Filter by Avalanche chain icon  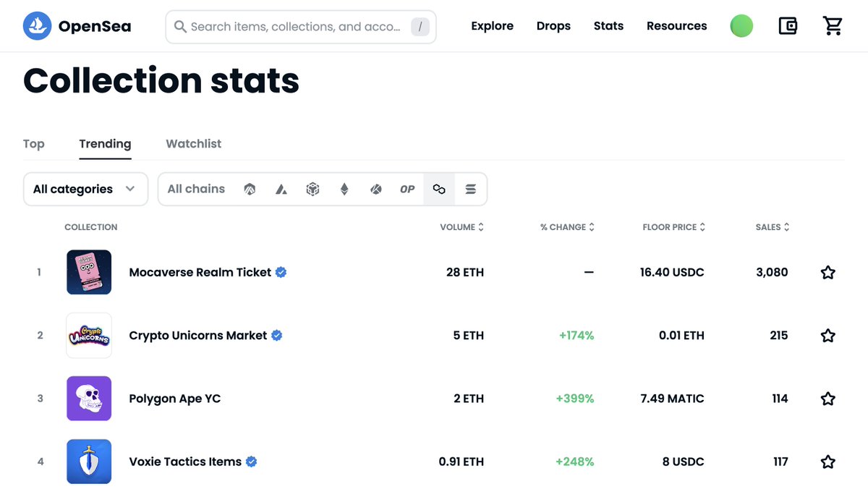tap(281, 189)
